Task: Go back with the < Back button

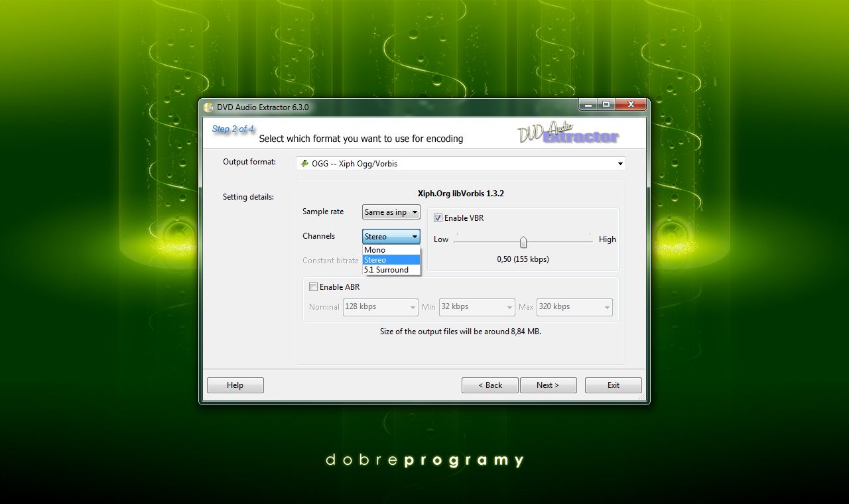Action: click(490, 385)
